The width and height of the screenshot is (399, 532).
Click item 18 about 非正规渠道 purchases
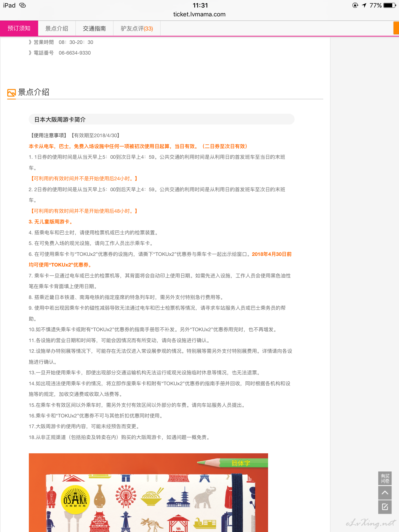pos(120,437)
